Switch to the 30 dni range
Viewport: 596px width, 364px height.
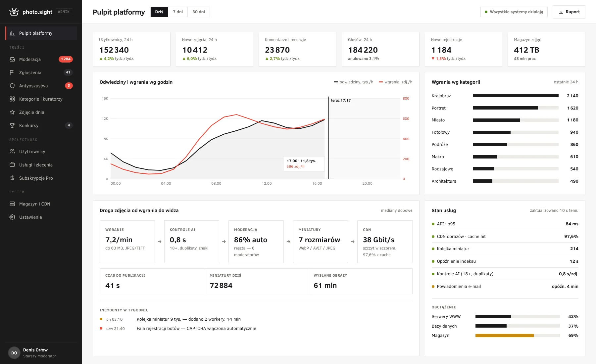199,12
